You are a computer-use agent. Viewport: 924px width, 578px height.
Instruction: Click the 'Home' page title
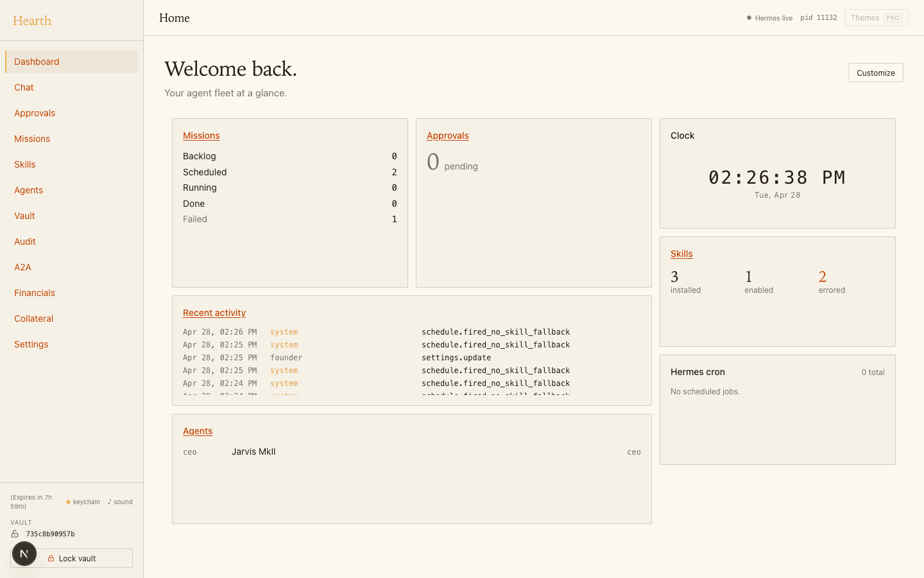click(x=175, y=18)
